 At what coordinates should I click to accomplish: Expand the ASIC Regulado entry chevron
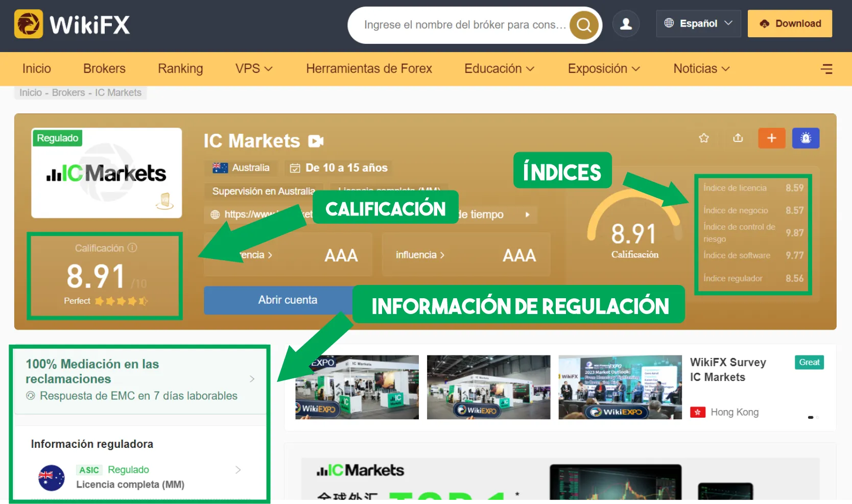[238, 470]
